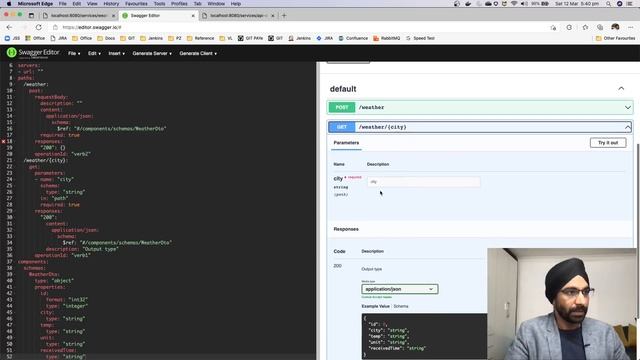Select the Parameters tab
This screenshot has width=640, height=360.
346,143
